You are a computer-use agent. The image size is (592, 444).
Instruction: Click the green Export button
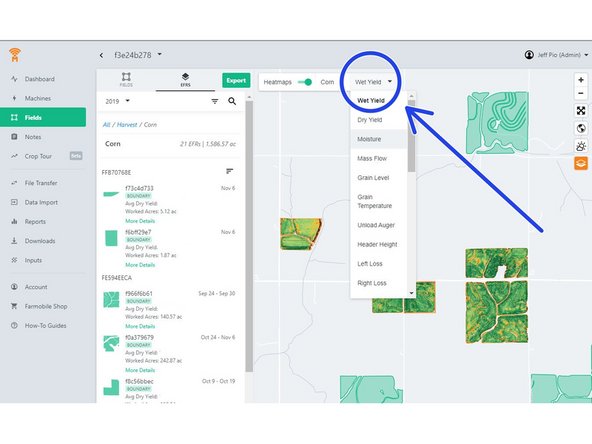click(x=236, y=80)
